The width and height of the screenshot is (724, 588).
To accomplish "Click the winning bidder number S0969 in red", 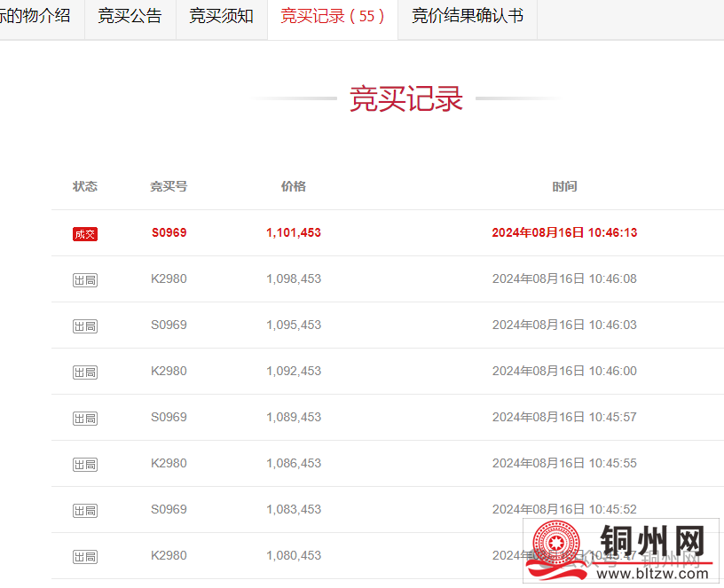I will click(x=169, y=233).
